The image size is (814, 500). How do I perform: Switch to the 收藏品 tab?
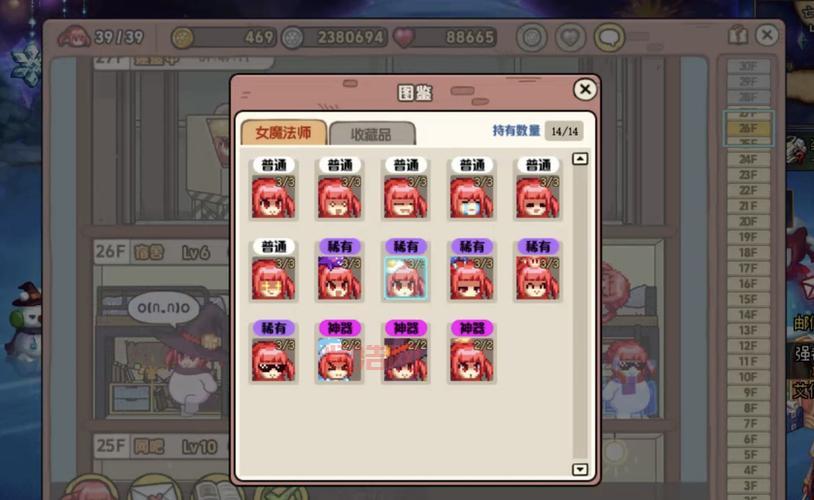372,134
